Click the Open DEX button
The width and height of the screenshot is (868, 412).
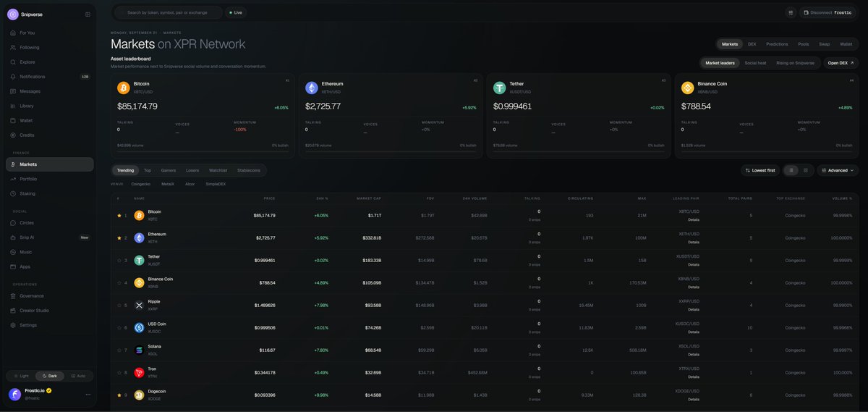(x=841, y=63)
